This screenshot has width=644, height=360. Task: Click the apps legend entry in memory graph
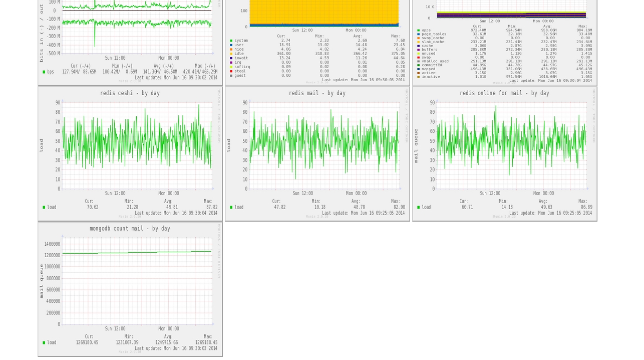click(x=426, y=30)
